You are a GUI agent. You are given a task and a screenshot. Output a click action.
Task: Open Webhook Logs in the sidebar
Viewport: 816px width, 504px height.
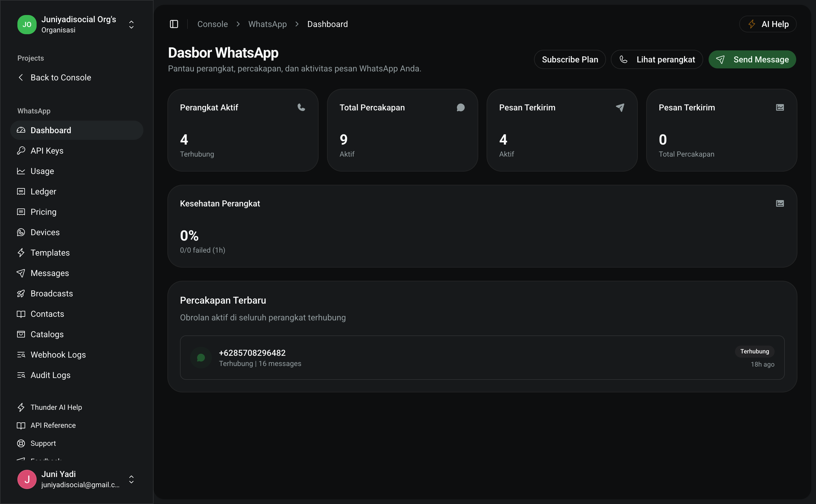pyautogui.click(x=77, y=355)
